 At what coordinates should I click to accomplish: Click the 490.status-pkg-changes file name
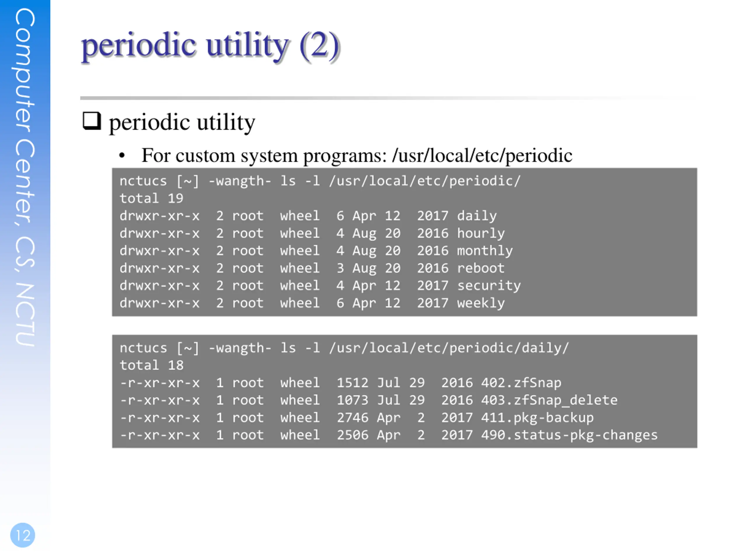[569, 435]
